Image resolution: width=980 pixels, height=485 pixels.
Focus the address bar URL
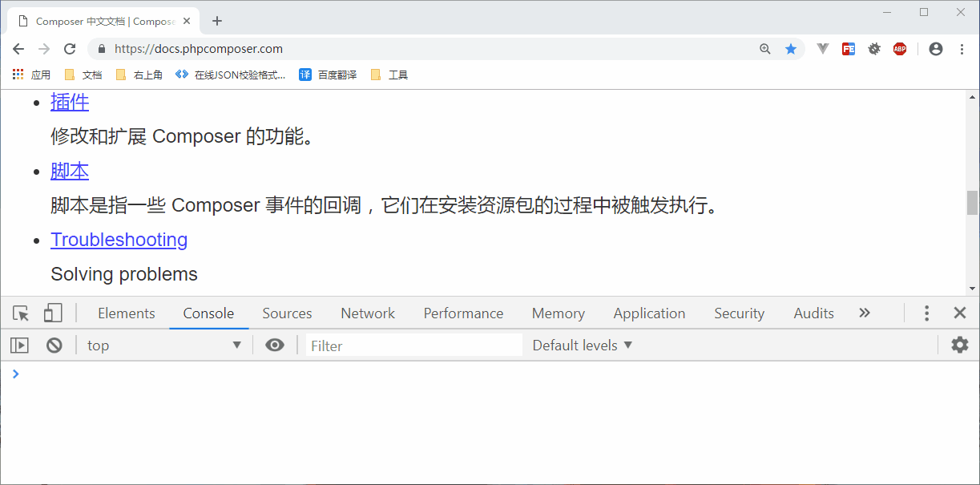tap(199, 49)
